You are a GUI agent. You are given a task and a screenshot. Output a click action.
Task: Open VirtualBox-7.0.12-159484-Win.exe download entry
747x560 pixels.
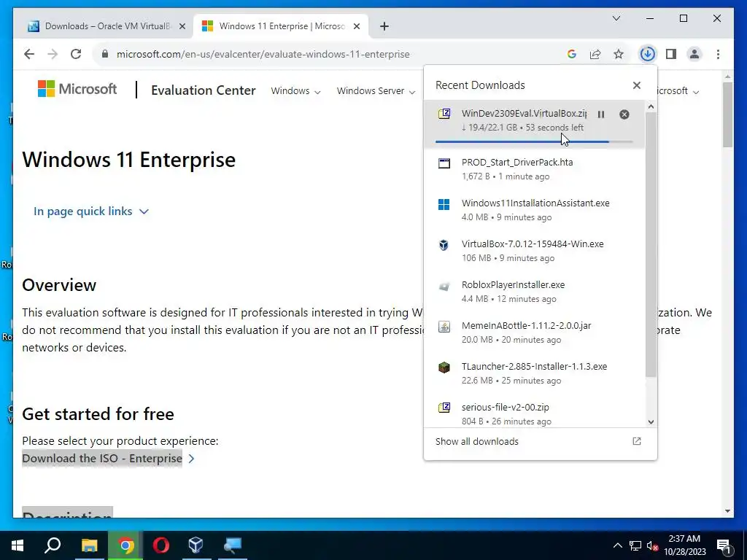534,251
